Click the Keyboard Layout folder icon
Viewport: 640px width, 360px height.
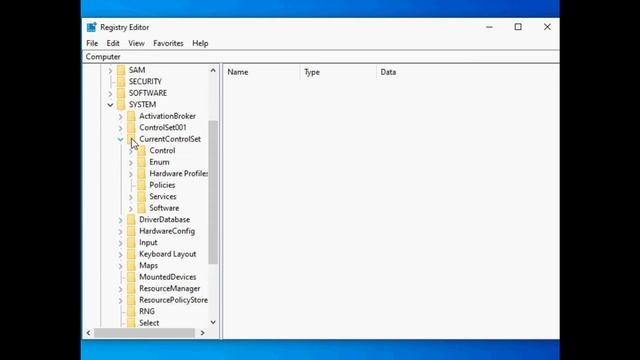(x=131, y=254)
